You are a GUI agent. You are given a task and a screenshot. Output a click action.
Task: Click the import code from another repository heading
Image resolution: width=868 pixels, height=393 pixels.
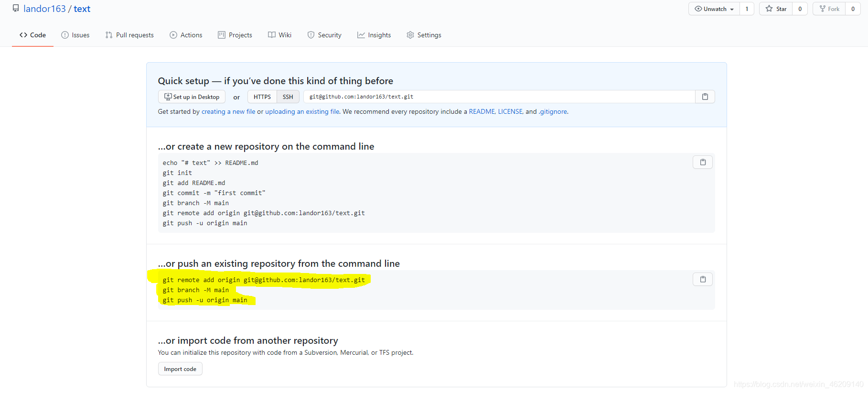click(248, 340)
